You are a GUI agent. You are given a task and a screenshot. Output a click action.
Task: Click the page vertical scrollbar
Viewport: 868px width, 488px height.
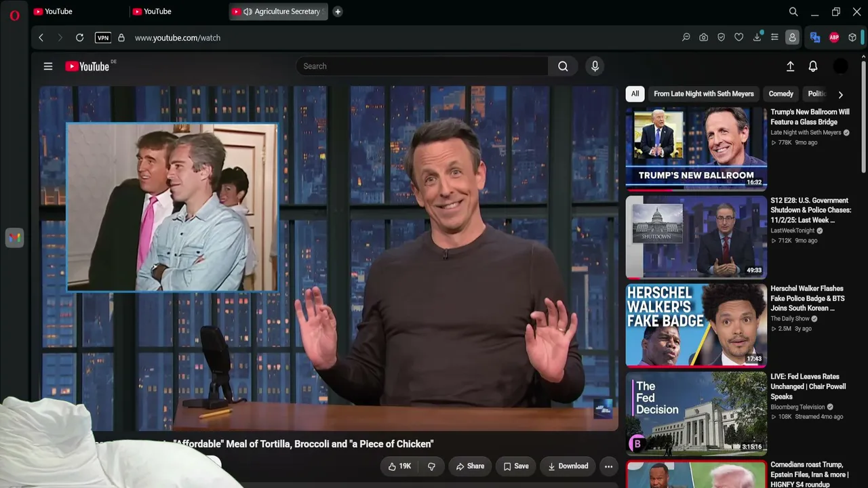[864, 115]
